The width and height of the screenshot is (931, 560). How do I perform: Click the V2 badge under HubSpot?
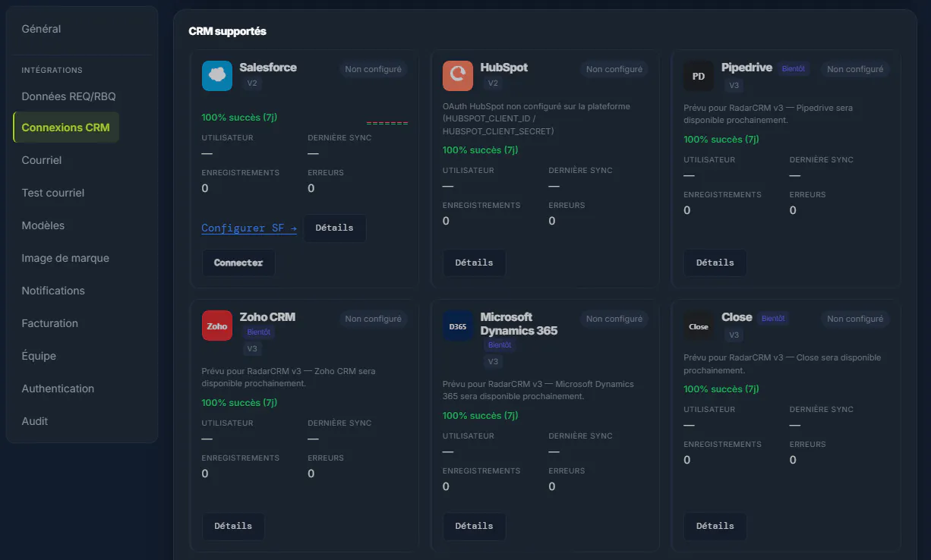(x=494, y=83)
